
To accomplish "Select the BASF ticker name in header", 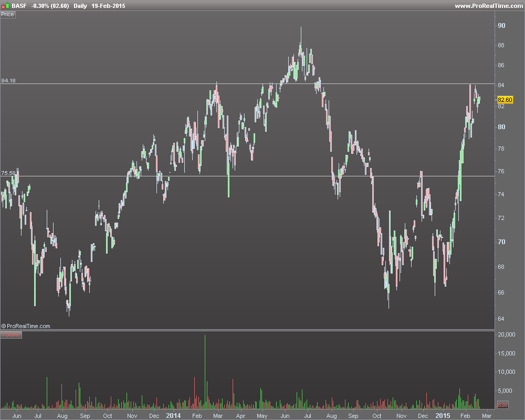I will 19,6.
